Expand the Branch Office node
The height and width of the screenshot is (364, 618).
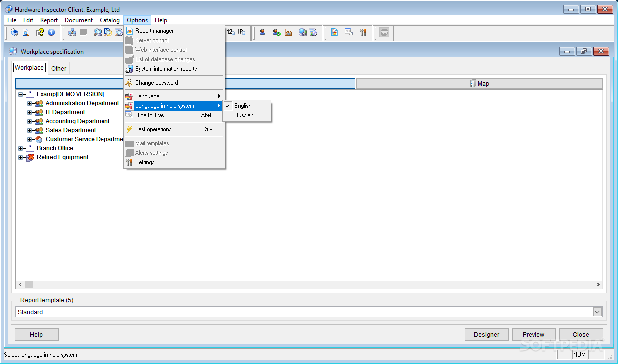[x=21, y=148]
